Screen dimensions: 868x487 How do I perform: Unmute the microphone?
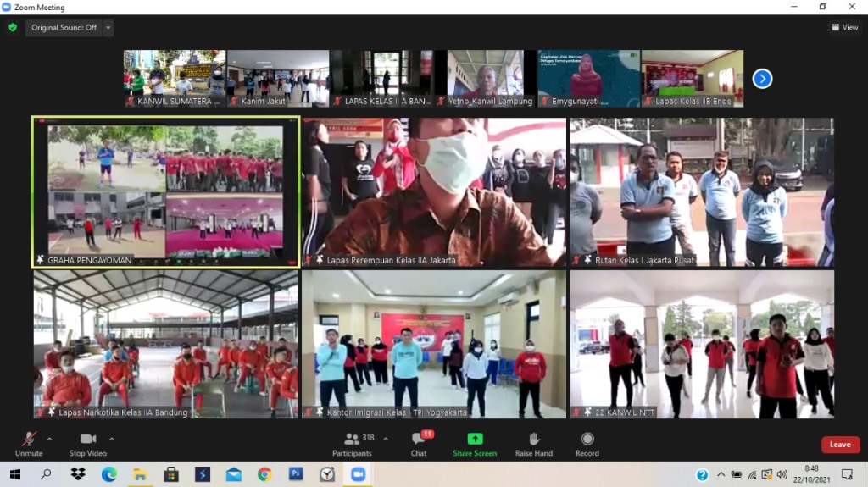pyautogui.click(x=28, y=444)
